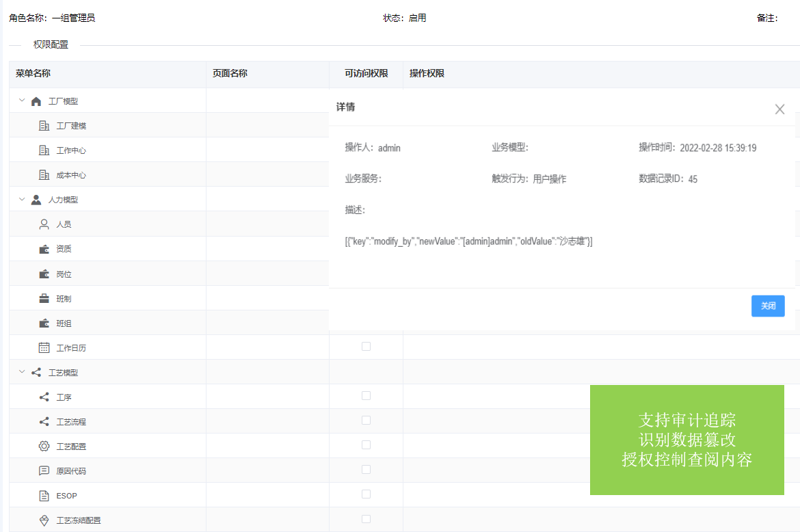Screen dimensions: 800x532
Task: Select the 工艺配置 menu row label
Action: [71, 447]
